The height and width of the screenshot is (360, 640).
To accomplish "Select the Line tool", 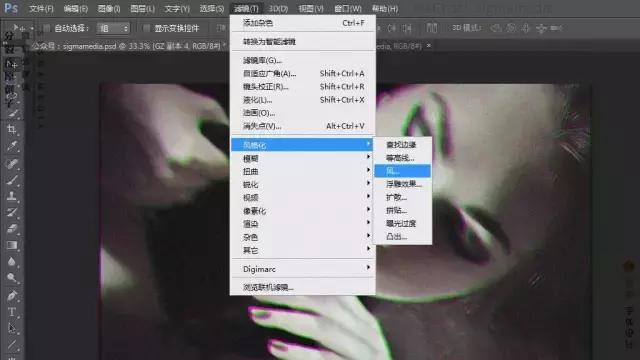I will point(12,345).
